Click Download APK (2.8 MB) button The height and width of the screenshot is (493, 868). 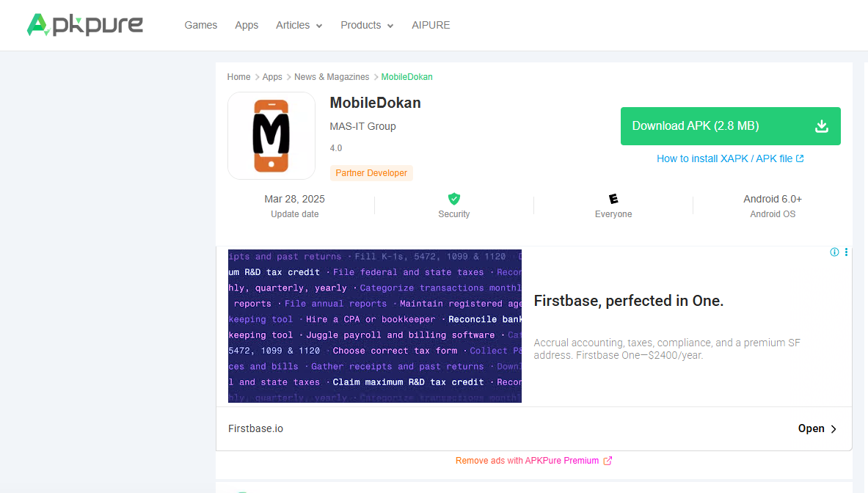(730, 126)
